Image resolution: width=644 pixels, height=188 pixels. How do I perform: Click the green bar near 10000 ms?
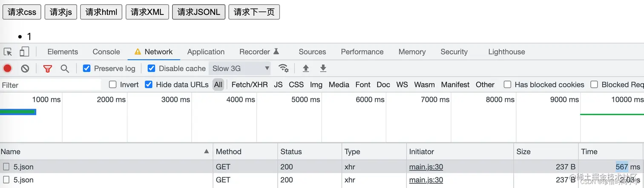point(612,114)
